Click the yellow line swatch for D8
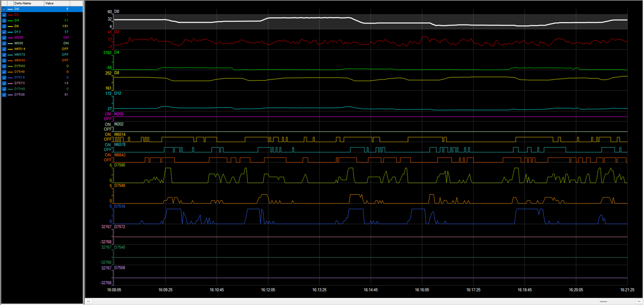This screenshot has width=644, height=305. tap(10, 26)
